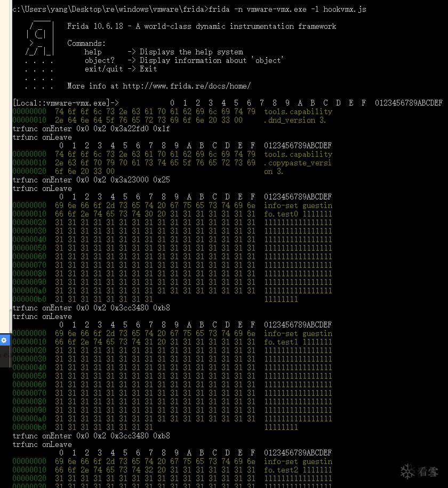Image resolution: width=448 pixels, height=488 pixels.
Task: Click the 'help' command entry
Action: click(93, 52)
